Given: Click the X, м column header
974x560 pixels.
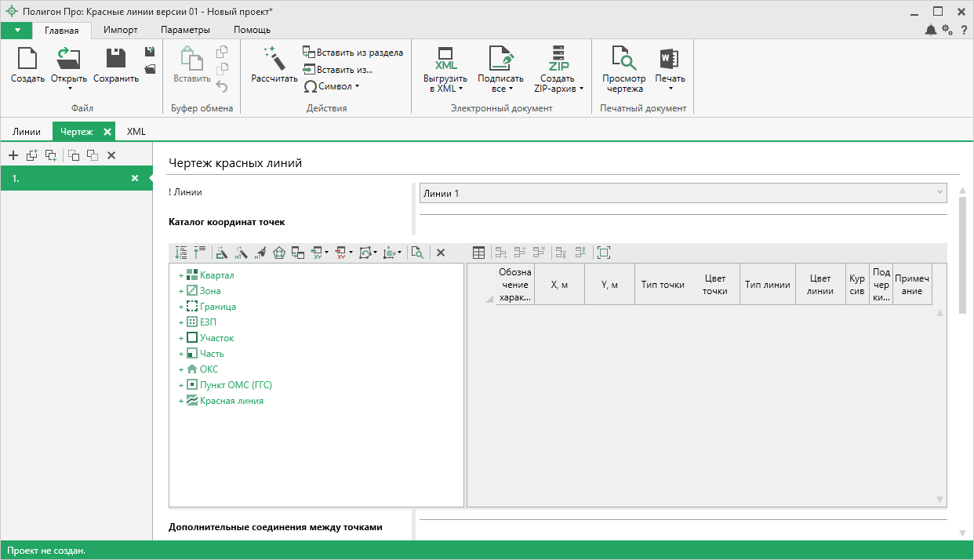Looking at the screenshot, I should coord(560,285).
